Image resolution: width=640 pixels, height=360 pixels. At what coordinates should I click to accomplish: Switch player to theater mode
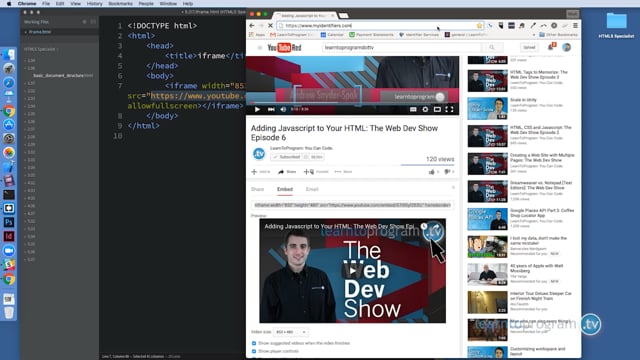pyautogui.click(x=437, y=109)
